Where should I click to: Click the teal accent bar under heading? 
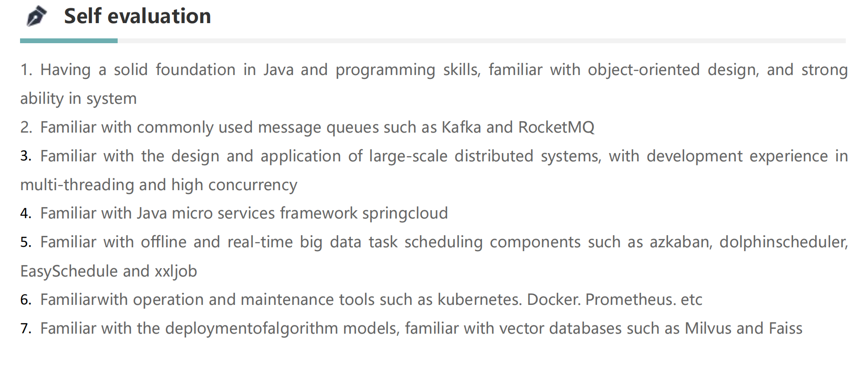tap(68, 41)
